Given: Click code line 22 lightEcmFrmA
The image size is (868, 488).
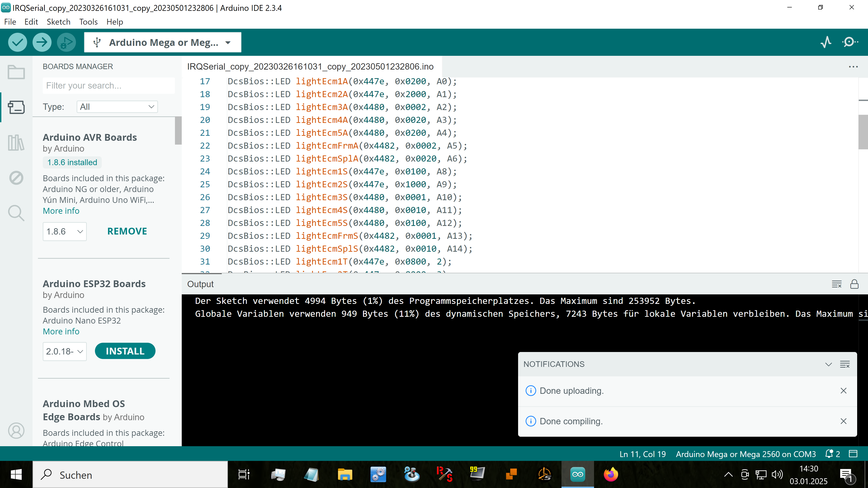Looking at the screenshot, I should 347,146.
